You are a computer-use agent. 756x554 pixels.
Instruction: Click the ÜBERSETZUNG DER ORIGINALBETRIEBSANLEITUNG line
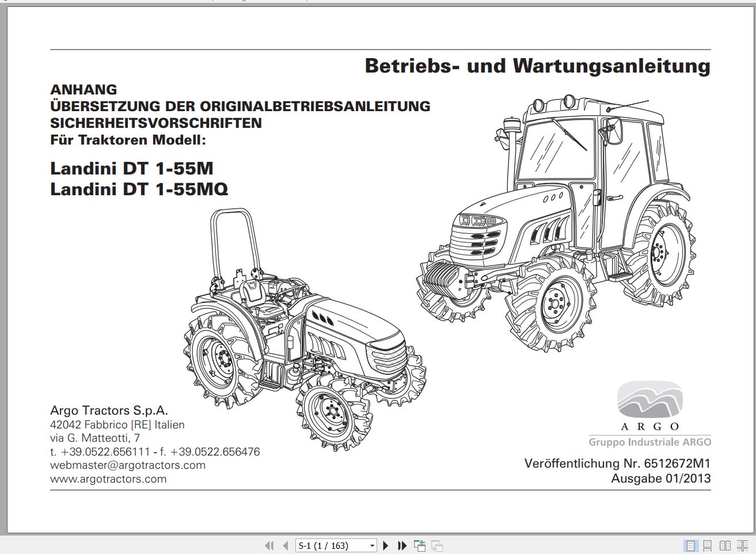click(x=240, y=106)
